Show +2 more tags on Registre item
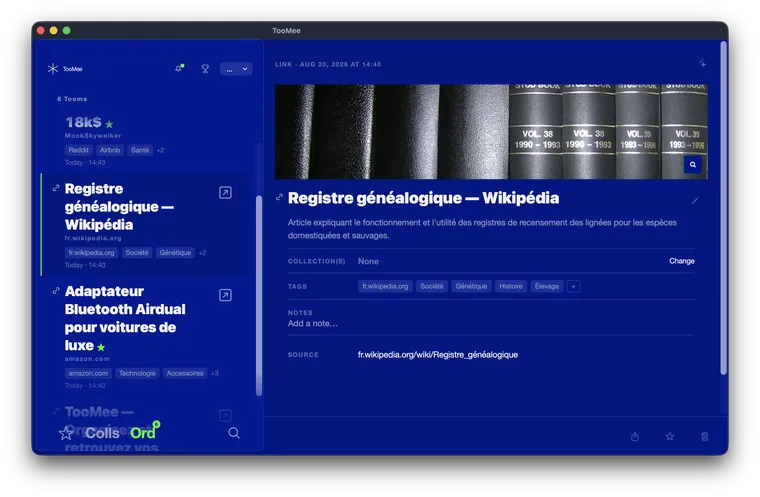Image resolution: width=760 pixels, height=497 pixels. pos(203,253)
